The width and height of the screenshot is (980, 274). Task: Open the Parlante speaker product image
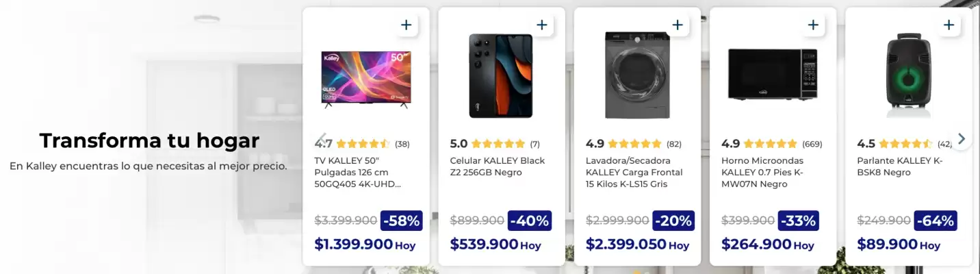pos(909,75)
